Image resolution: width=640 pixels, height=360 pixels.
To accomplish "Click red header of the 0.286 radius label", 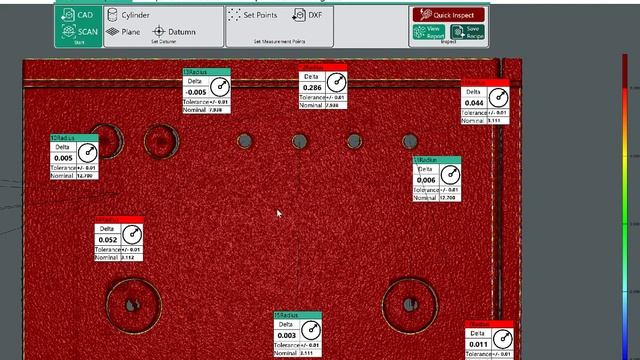I will (323, 67).
